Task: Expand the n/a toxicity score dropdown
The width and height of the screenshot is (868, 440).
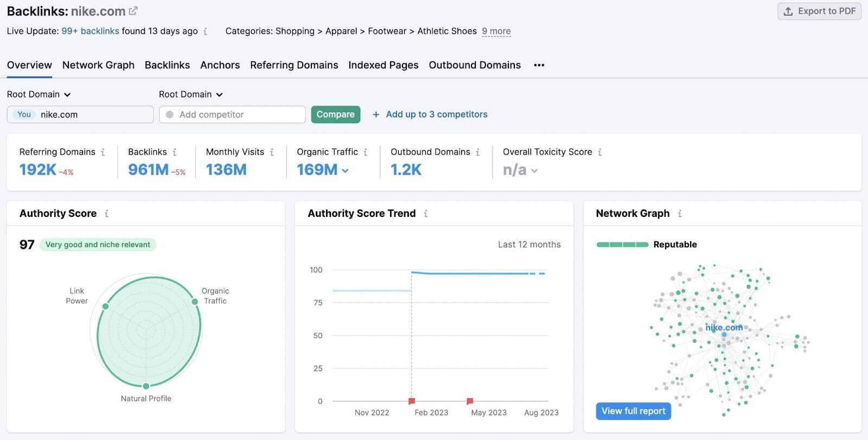Action: click(x=520, y=170)
